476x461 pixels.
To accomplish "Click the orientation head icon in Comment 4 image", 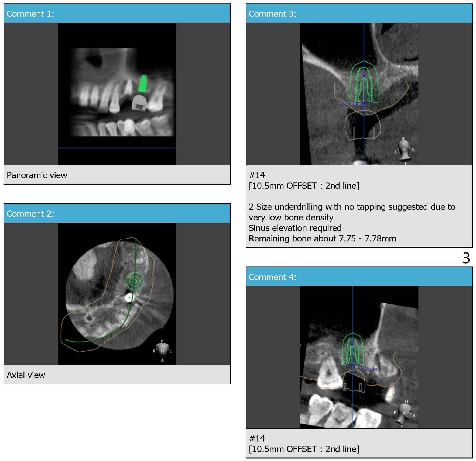I will 404,413.
